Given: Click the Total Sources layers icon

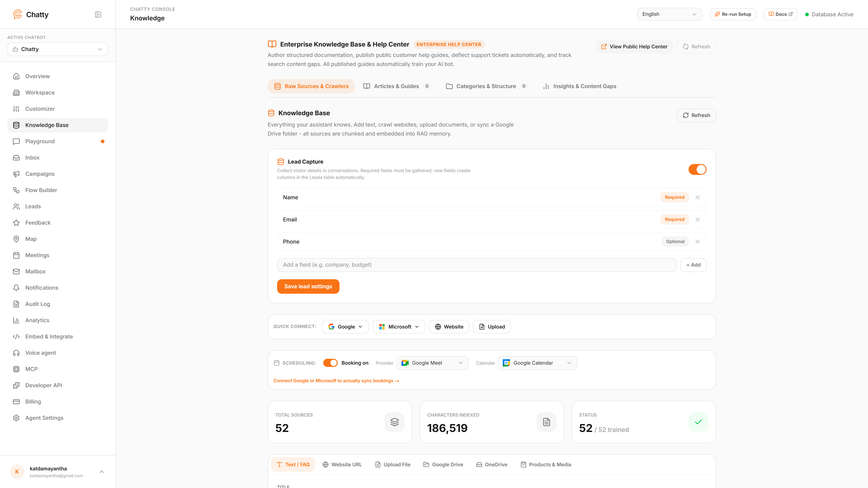Looking at the screenshot, I should coord(395,422).
